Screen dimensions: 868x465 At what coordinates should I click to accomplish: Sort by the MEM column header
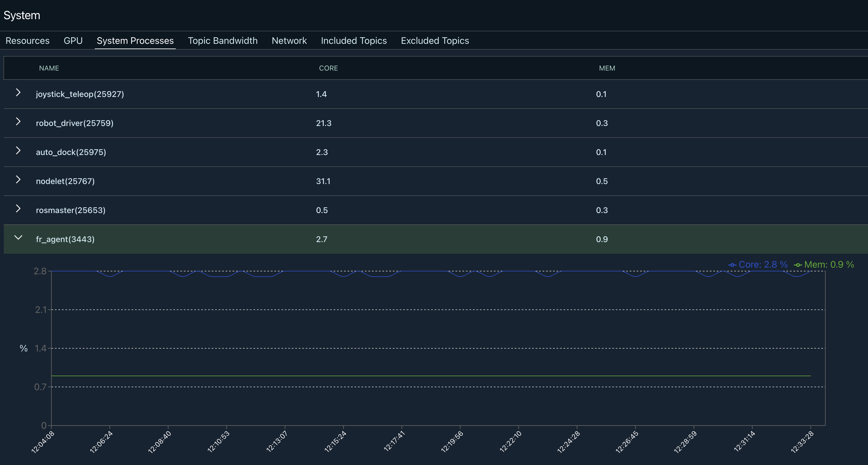tap(607, 68)
